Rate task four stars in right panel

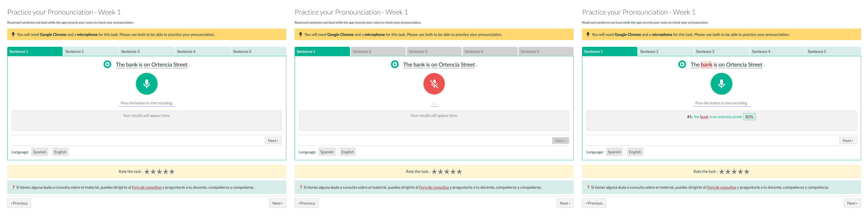coord(740,171)
